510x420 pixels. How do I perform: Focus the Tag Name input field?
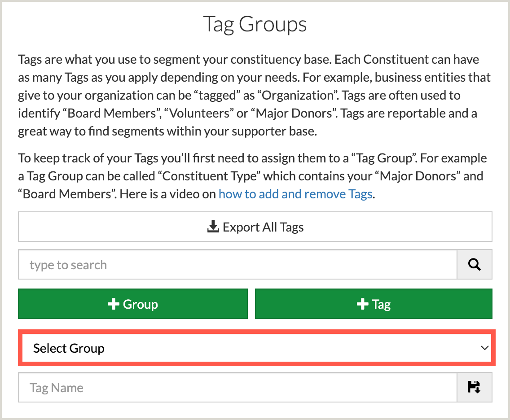pyautogui.click(x=237, y=387)
